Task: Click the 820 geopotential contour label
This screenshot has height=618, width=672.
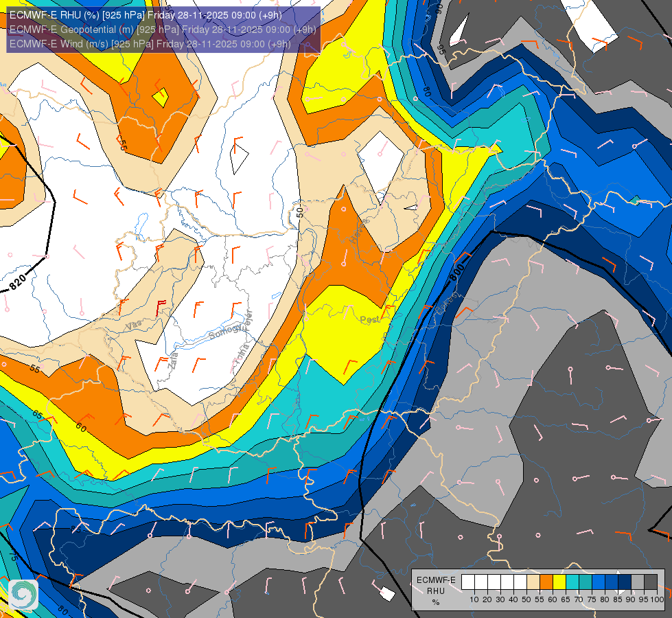Action: [x=18, y=282]
